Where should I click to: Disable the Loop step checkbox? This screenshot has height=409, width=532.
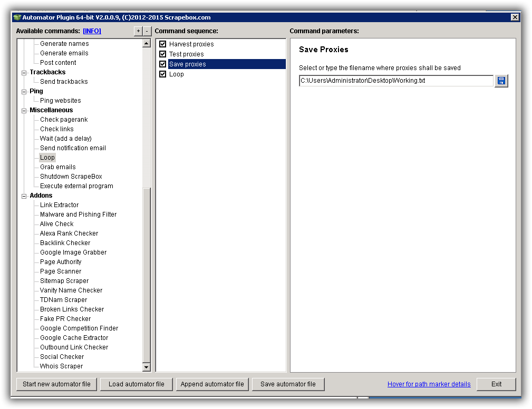[163, 74]
